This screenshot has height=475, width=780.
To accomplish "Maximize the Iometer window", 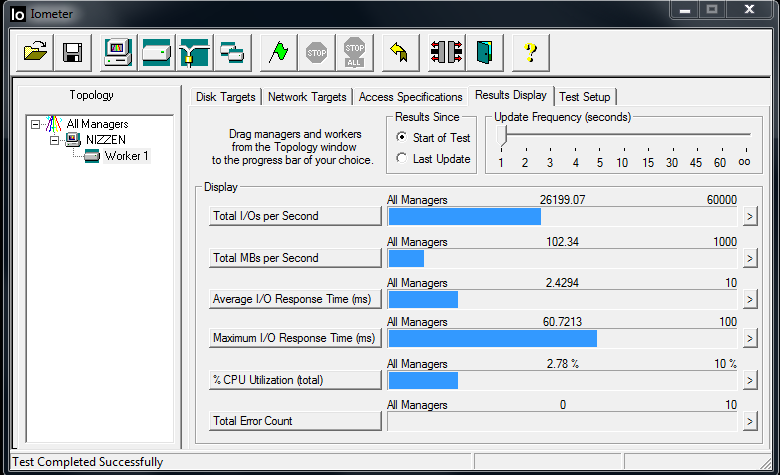I will click(712, 9).
